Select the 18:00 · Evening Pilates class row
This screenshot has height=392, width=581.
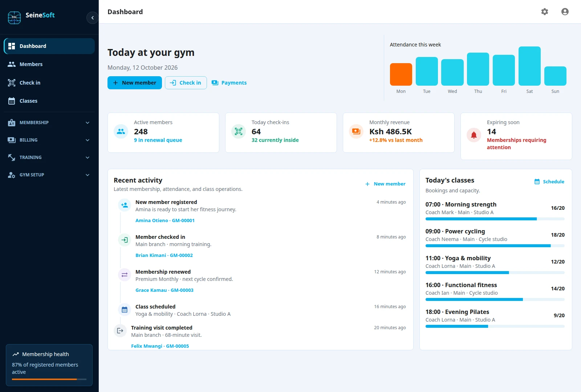(495, 318)
